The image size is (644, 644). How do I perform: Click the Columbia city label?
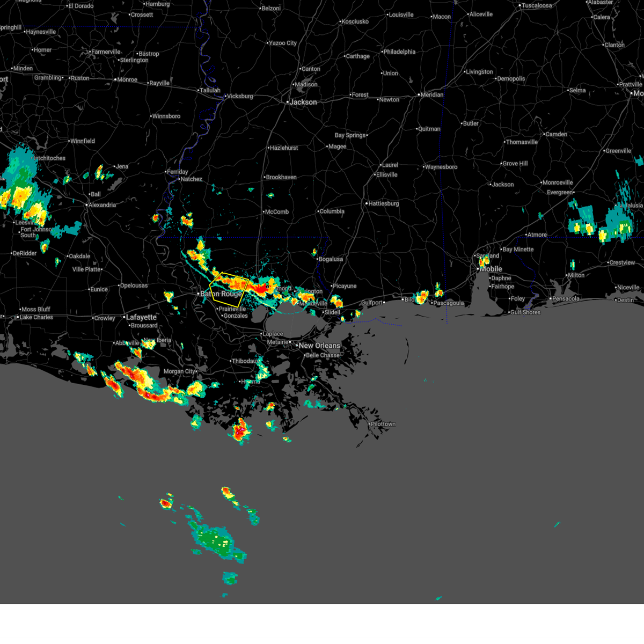click(332, 211)
